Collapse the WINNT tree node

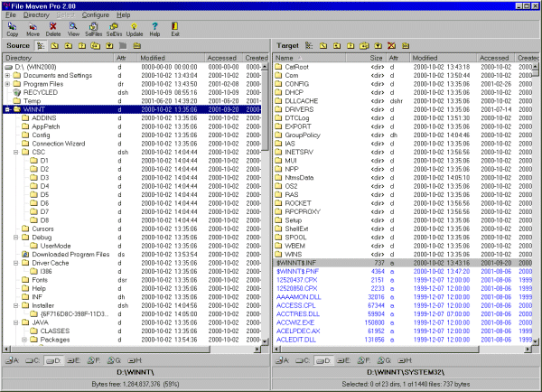7,109
